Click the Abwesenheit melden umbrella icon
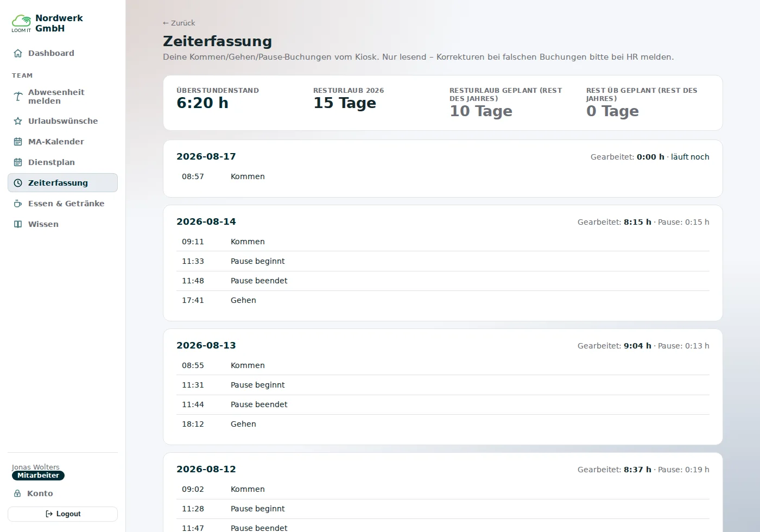Image resolution: width=760 pixels, height=532 pixels. [18, 97]
